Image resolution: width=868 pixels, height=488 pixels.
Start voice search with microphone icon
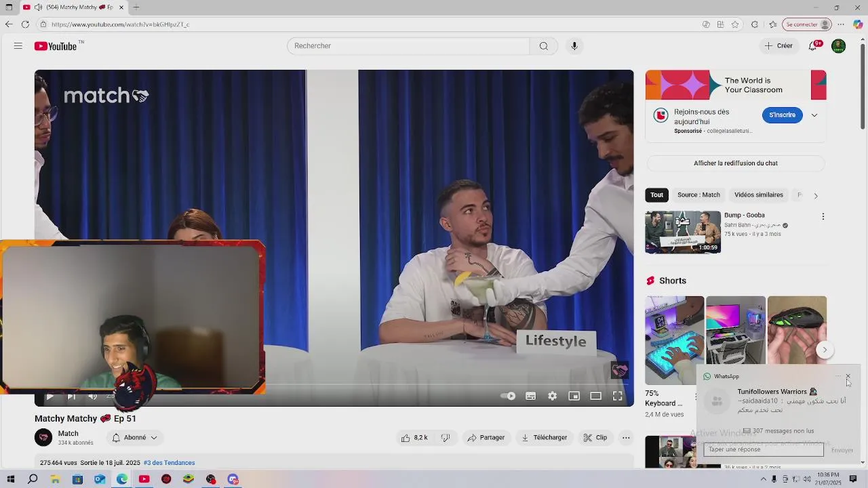[574, 46]
